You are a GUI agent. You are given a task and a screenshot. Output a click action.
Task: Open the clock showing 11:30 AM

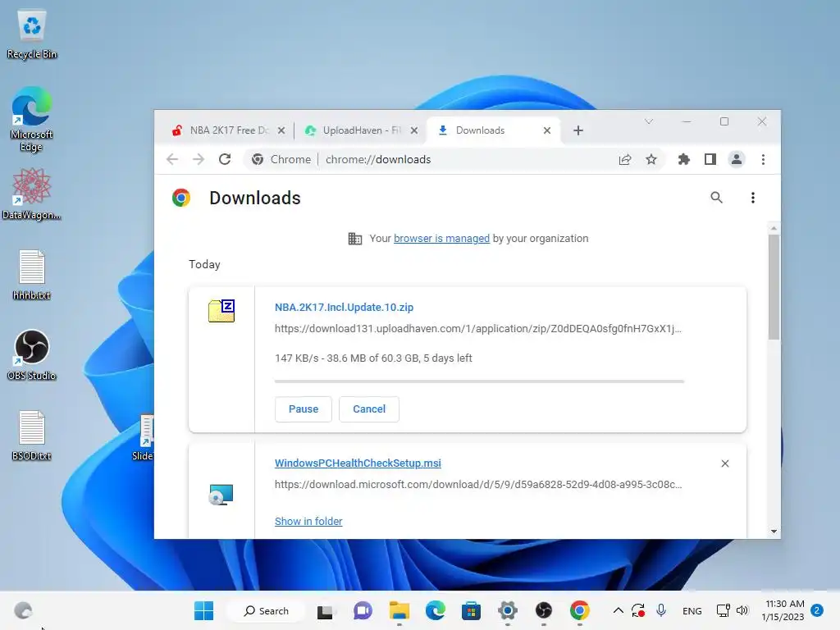(783, 610)
